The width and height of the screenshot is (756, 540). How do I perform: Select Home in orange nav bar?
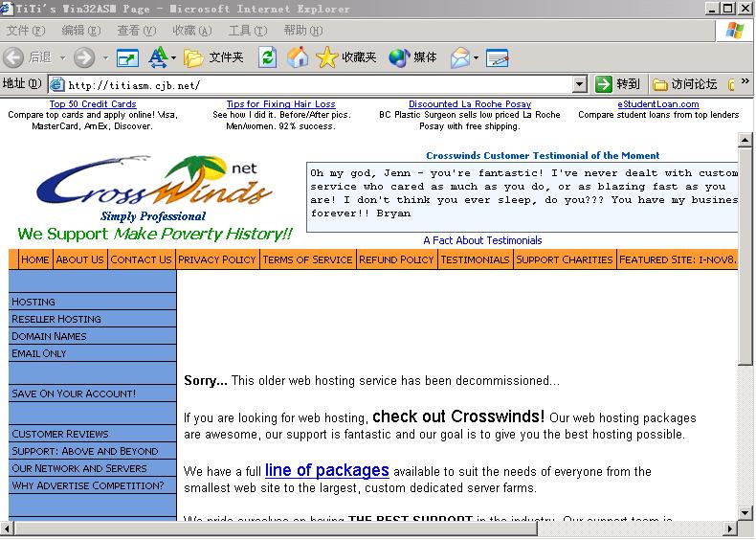point(34,259)
